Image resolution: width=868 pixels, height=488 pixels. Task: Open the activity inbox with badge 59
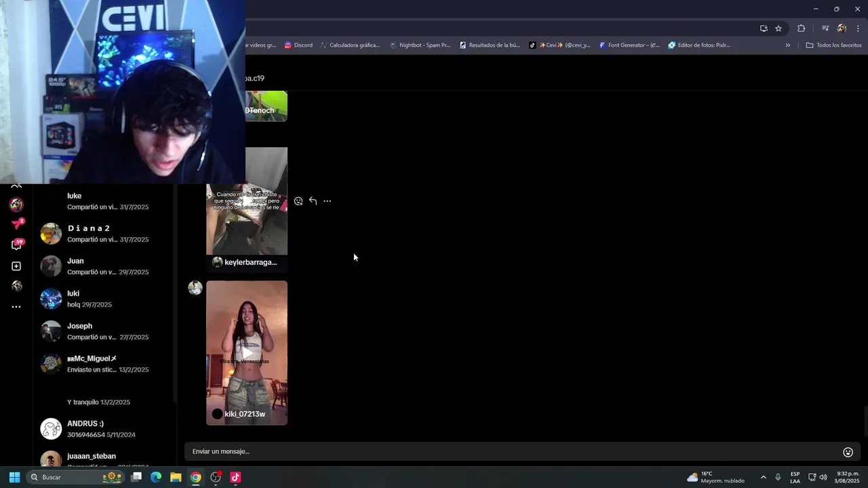(x=17, y=245)
